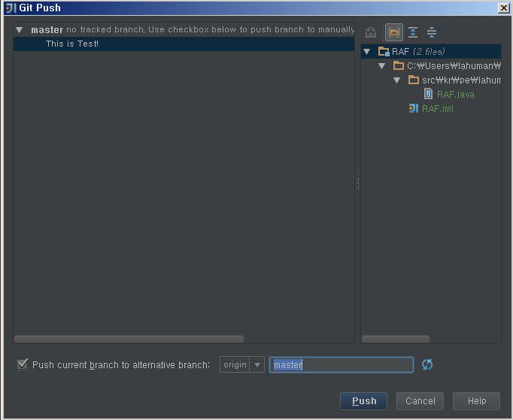Image resolution: width=513 pixels, height=420 pixels.
Task: Click the 'no tracked branch' message text
Action: (211, 29)
